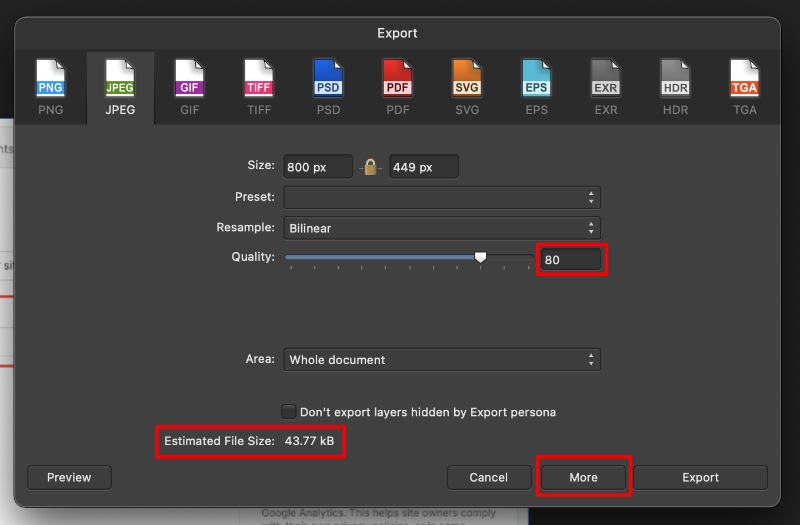Open the Resample dropdown showing Bilinear

[x=442, y=228]
